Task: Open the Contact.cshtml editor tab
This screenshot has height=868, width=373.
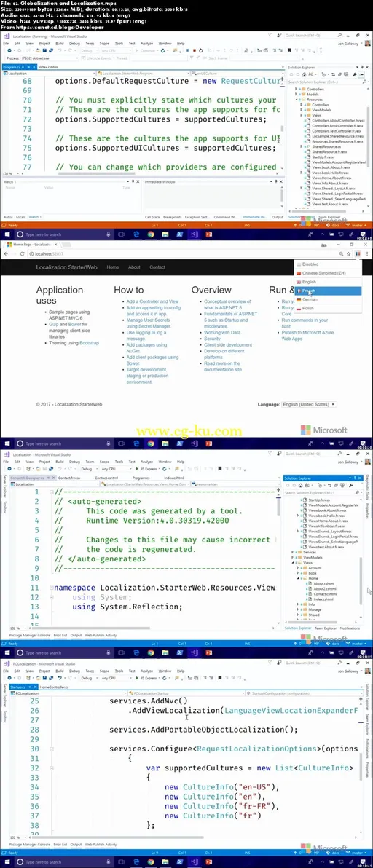Action: pos(106,478)
